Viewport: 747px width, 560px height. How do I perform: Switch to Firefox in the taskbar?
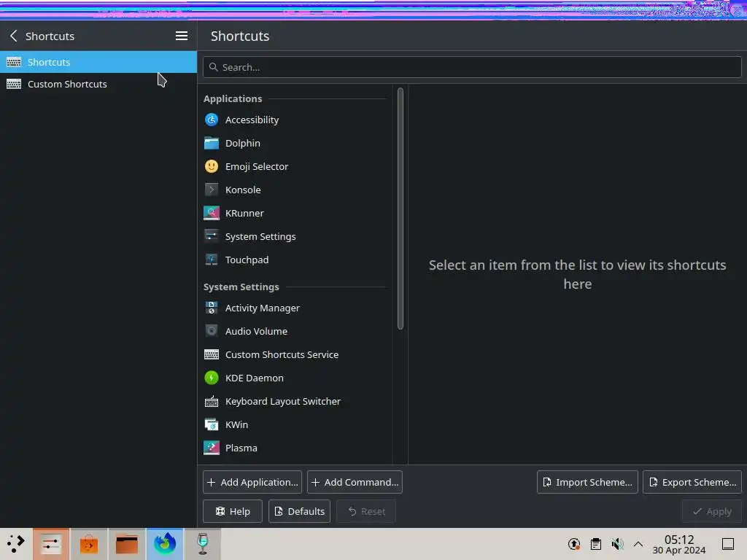click(x=165, y=543)
